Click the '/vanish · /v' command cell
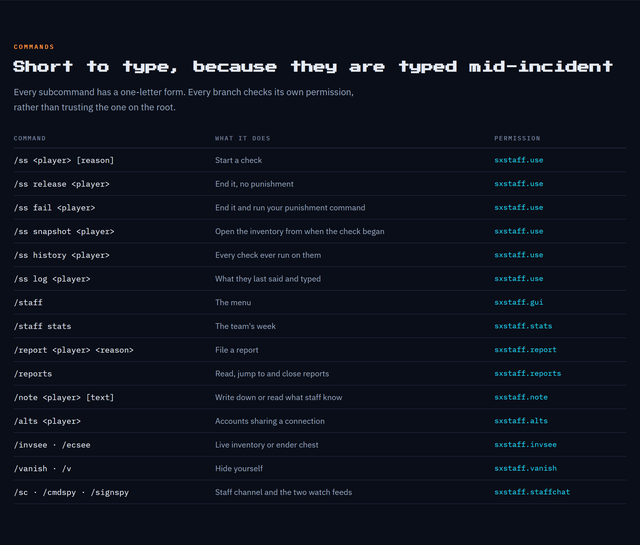640x545 pixels. pos(42,468)
